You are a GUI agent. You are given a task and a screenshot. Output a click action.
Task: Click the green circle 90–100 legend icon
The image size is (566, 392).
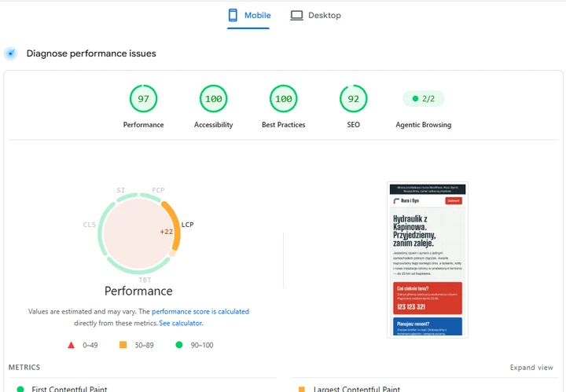(179, 345)
